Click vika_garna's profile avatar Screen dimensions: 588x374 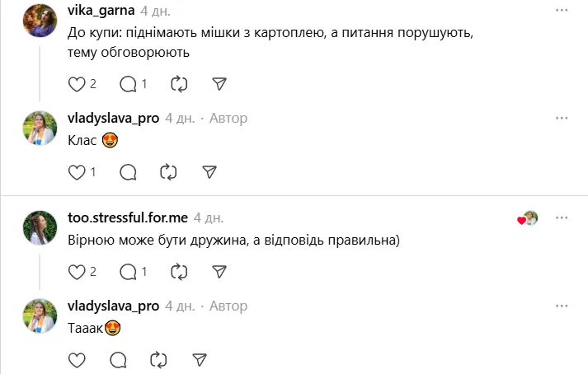pyautogui.click(x=40, y=20)
